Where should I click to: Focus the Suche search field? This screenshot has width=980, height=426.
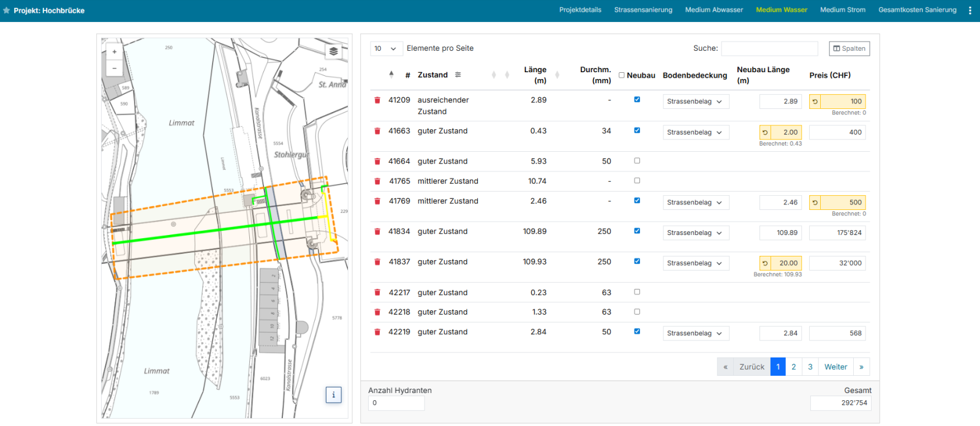pyautogui.click(x=770, y=48)
